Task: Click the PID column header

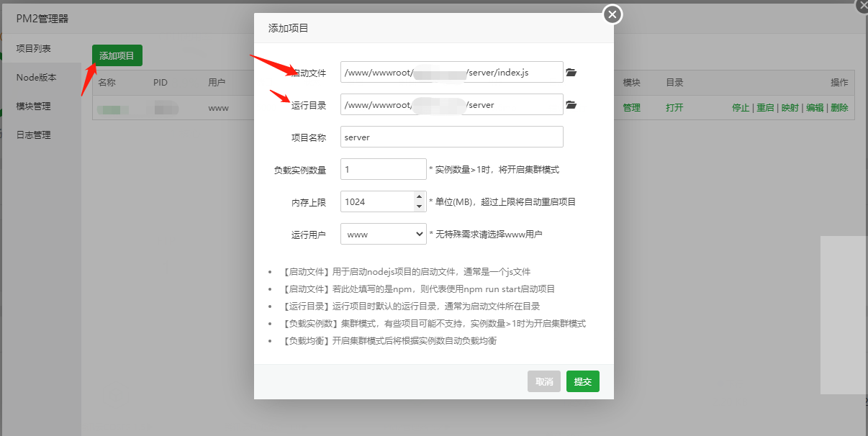Action: [x=161, y=83]
